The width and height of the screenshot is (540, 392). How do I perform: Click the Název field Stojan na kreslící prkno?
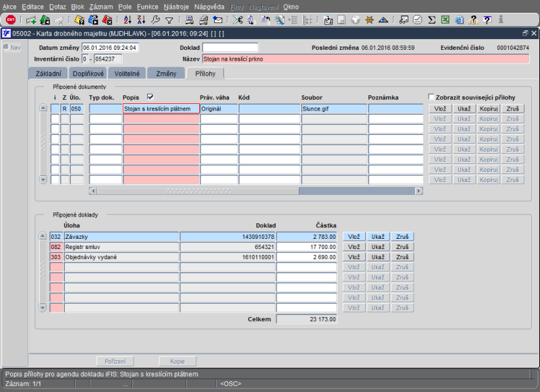(366, 59)
